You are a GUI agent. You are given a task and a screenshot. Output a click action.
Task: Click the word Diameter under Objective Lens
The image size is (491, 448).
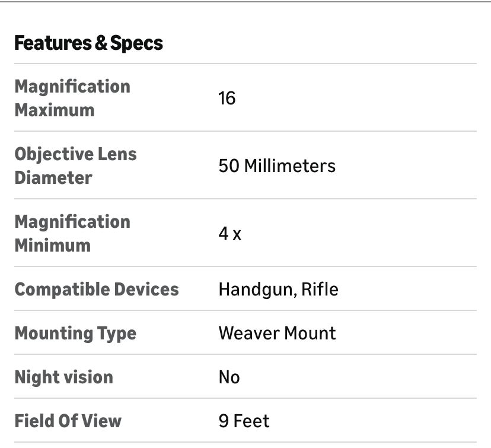53,177
